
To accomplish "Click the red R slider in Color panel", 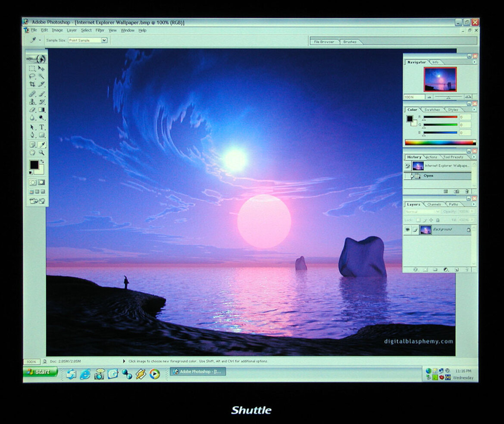I will (x=440, y=117).
